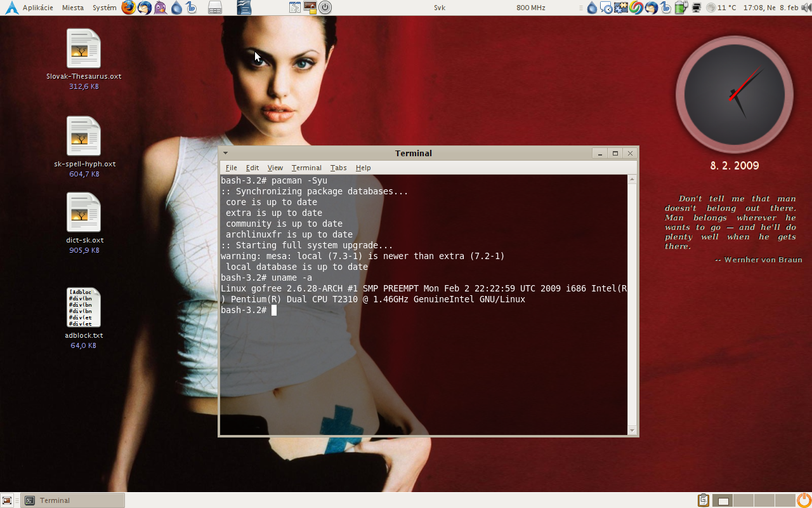This screenshot has height=508, width=812.
Task: Launch Deluge from the left panel launchers
Action: (x=176, y=8)
